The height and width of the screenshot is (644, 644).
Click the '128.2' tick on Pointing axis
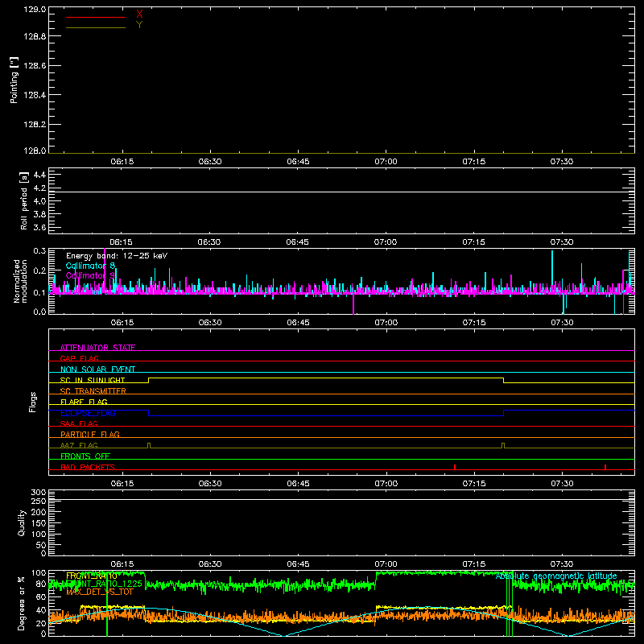35,124
